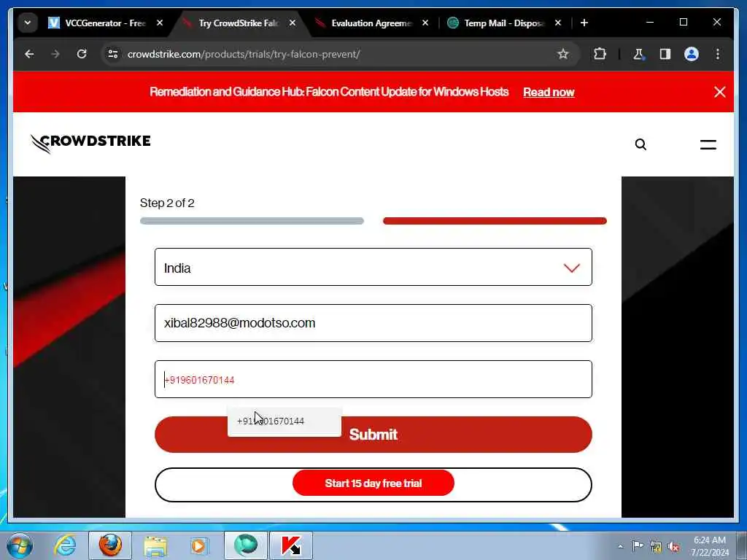Image resolution: width=747 pixels, height=560 pixels.
Task: Close the Try CrowdStrike Falcon tab
Action: 293,23
